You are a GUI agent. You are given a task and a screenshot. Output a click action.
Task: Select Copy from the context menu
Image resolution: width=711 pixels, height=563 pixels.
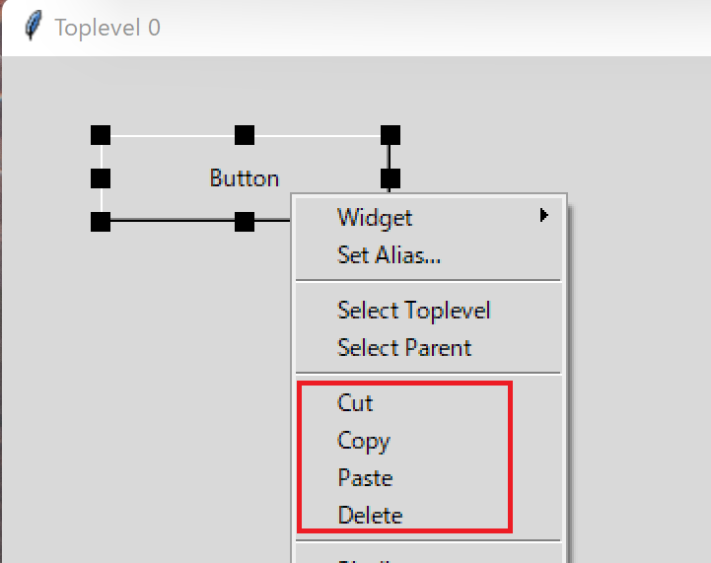click(x=429, y=440)
